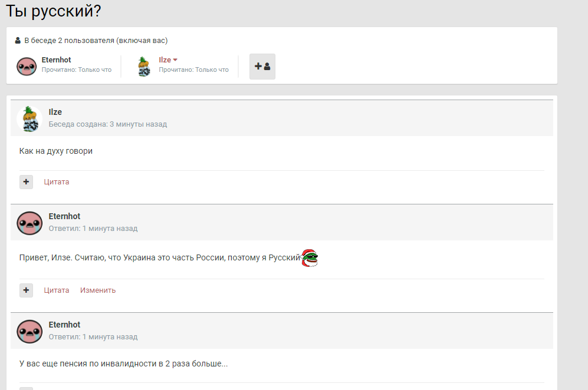Click the Santa Pepe emoji in the message

tap(310, 258)
